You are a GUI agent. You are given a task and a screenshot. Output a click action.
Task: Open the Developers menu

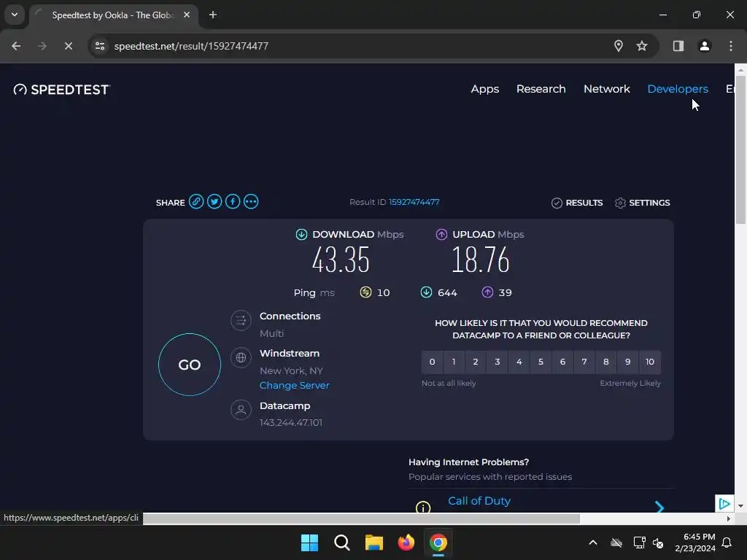(678, 89)
